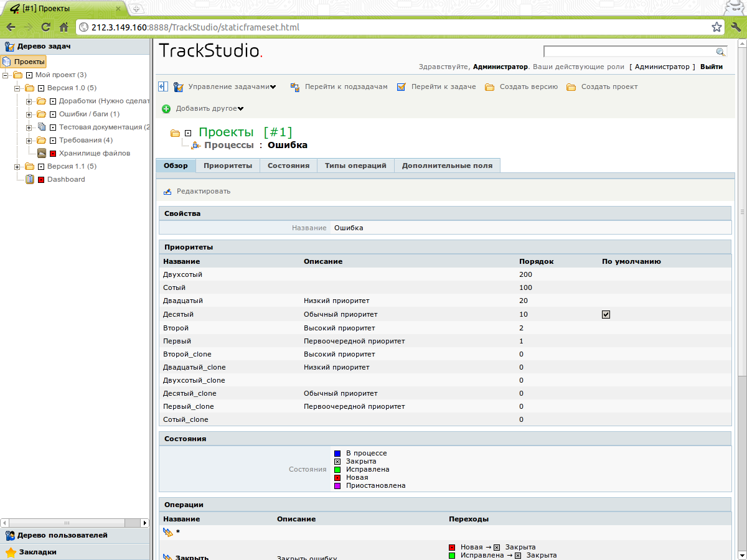Click into the search input field

coord(629,52)
